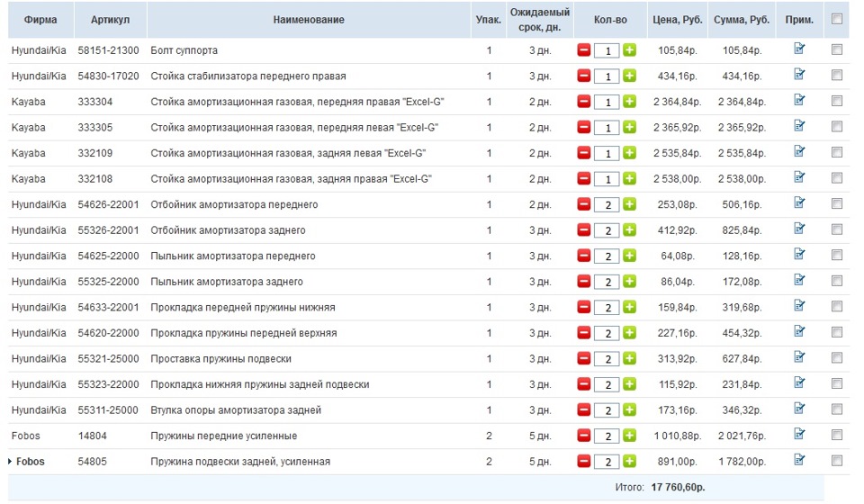Select text Прокладка нижняя пружины задней подвески
The height and width of the screenshot is (504, 864).
click(x=260, y=384)
